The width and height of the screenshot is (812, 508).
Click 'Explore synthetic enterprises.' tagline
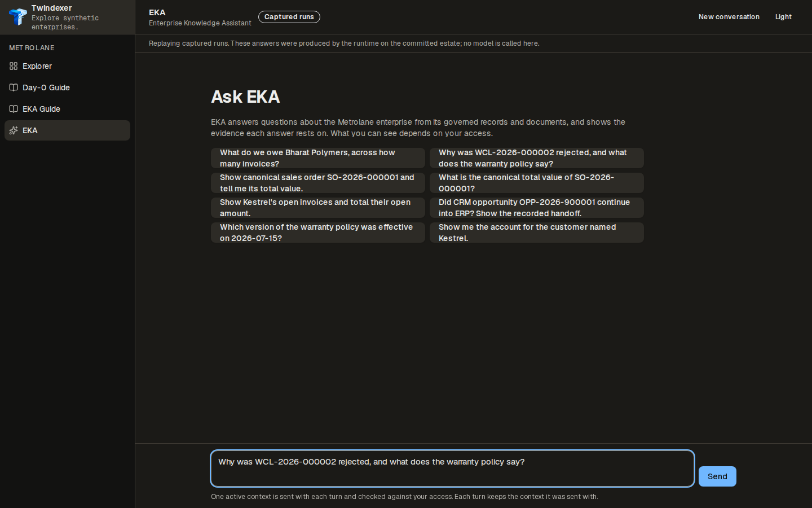(65, 23)
